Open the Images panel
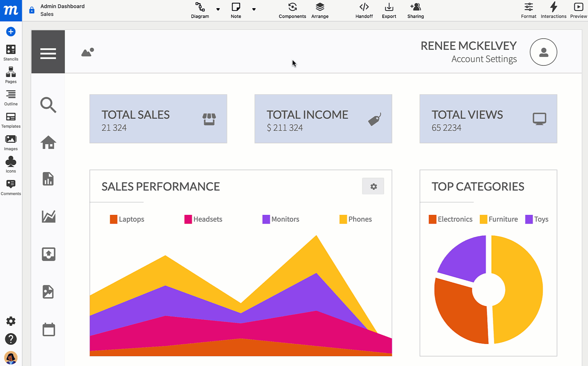This screenshot has width=588, height=366. coord(11,143)
